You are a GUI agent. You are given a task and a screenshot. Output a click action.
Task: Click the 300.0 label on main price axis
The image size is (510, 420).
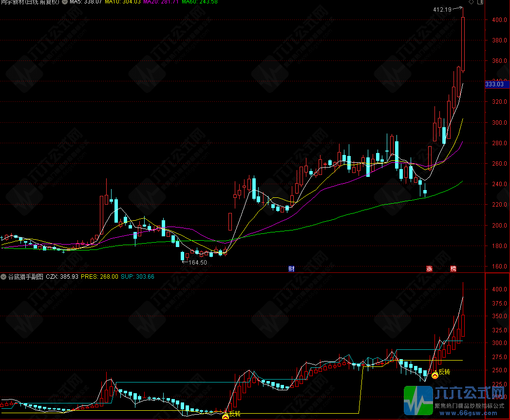point(499,123)
